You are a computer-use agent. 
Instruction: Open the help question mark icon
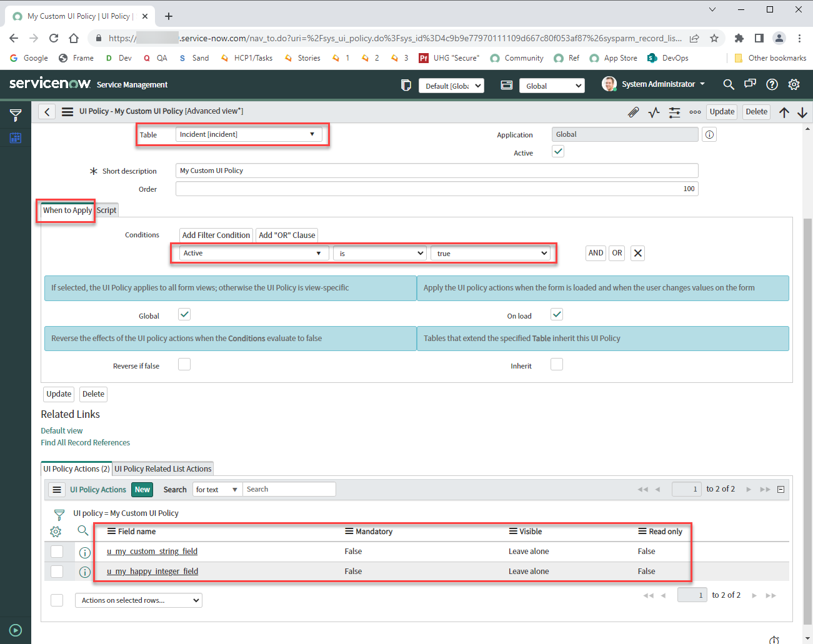click(772, 84)
